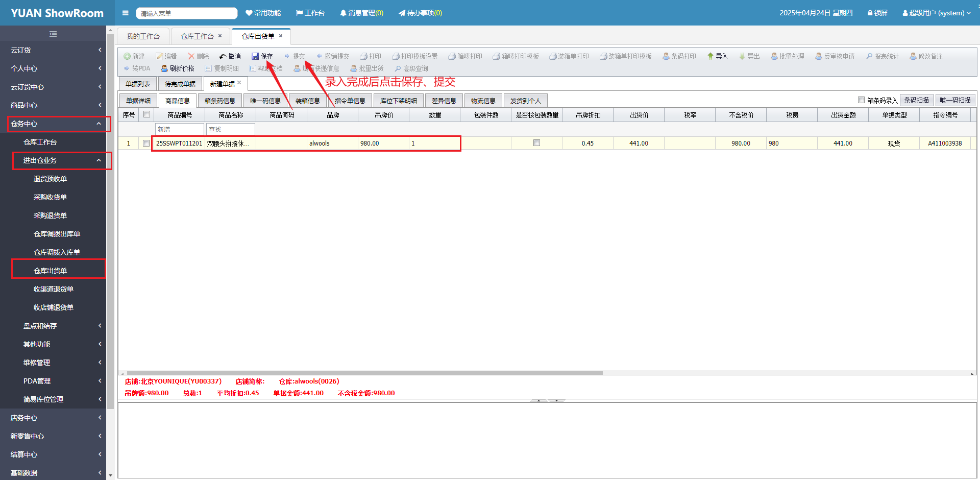Open 消息管理(0) in top bar
This screenshot has height=480, width=980.
[361, 13]
